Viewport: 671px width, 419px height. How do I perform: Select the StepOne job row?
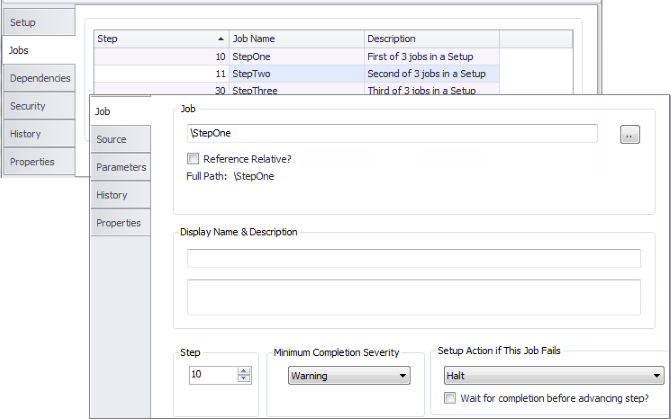(297, 56)
